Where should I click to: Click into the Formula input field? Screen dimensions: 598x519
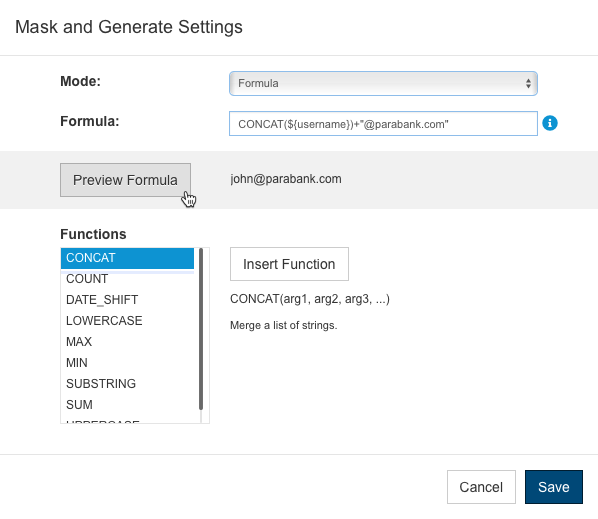click(383, 124)
